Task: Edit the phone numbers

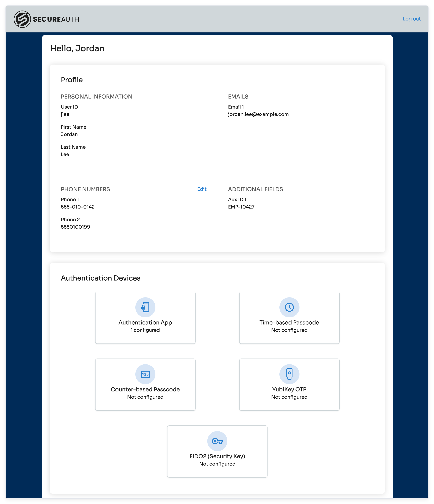Action: pyautogui.click(x=202, y=189)
